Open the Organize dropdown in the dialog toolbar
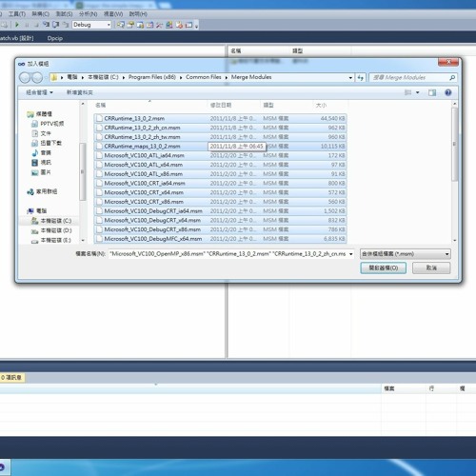The height and width of the screenshot is (476, 476). click(39, 92)
